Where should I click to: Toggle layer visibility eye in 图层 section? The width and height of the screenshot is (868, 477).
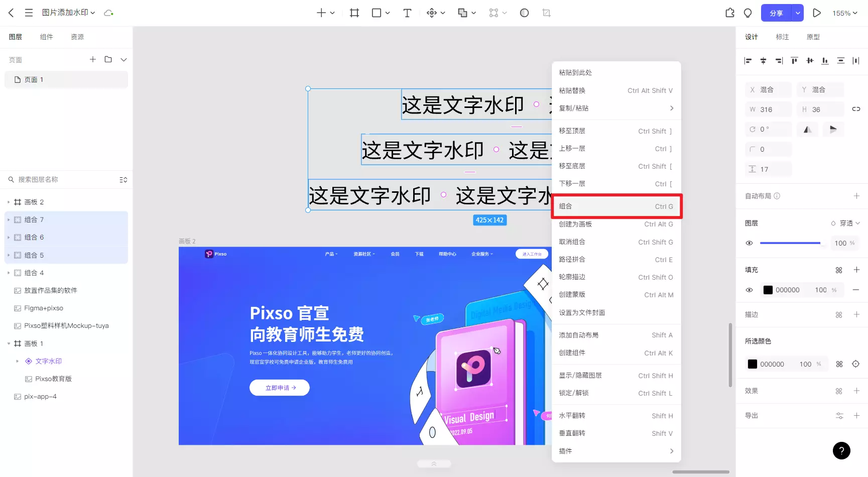tap(749, 243)
